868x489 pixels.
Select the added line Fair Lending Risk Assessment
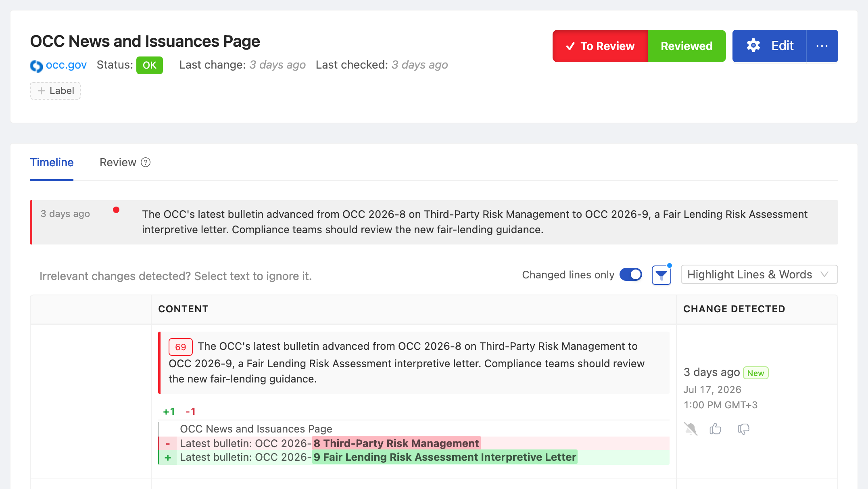pos(414,457)
